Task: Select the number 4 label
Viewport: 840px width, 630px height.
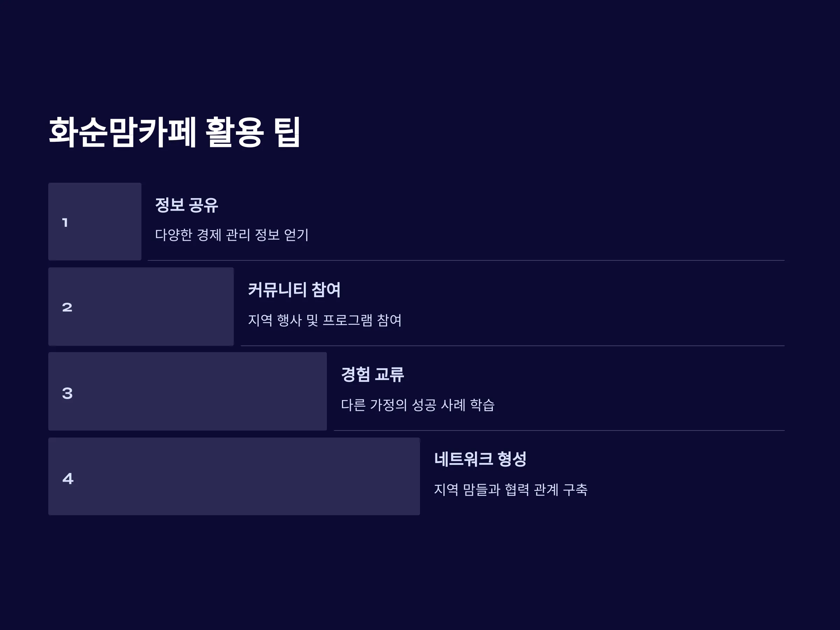Action: [x=68, y=478]
